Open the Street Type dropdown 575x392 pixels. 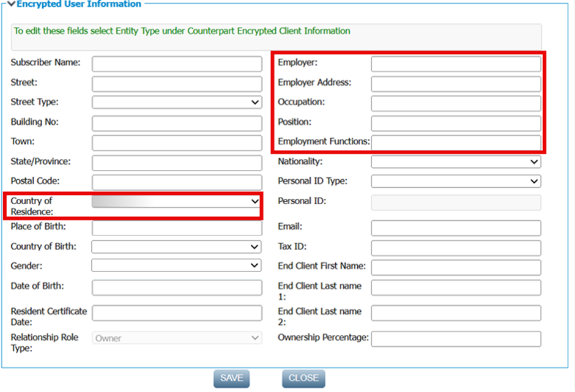[x=177, y=103]
